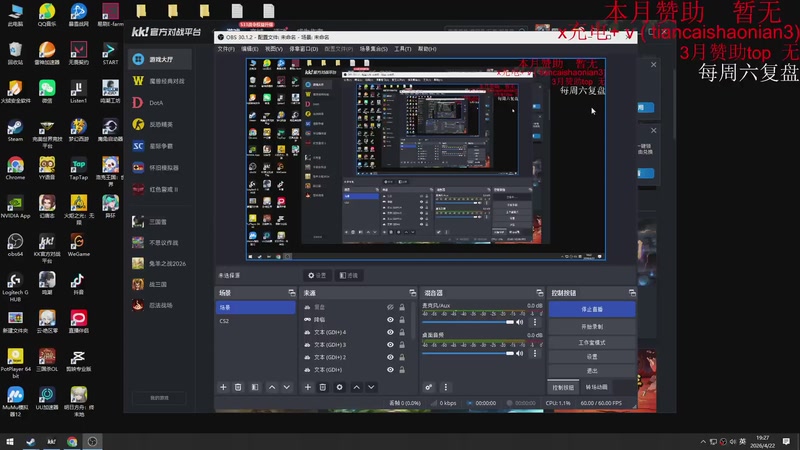The height and width of the screenshot is (450, 800).
Task: Open the 编辑(E) menu in OBS
Action: coord(249,49)
